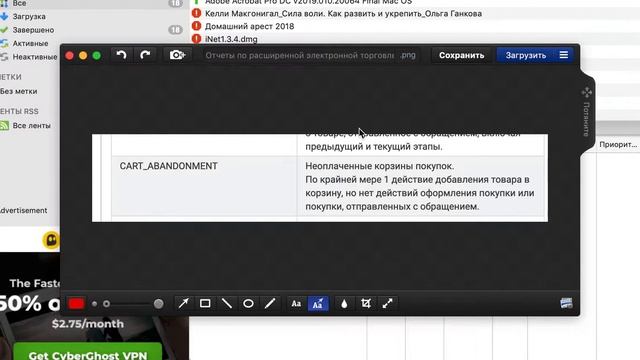The image size is (640, 360).
Task: Select small thickness dot near slider
Action: tap(94, 304)
